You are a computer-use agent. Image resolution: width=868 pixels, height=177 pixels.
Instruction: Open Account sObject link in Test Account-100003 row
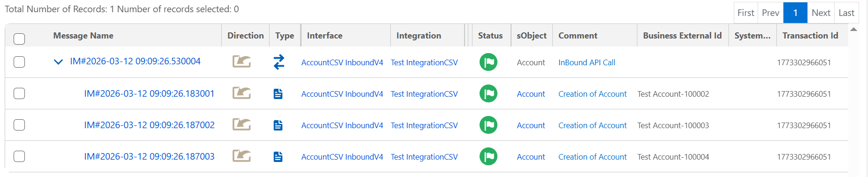point(531,125)
